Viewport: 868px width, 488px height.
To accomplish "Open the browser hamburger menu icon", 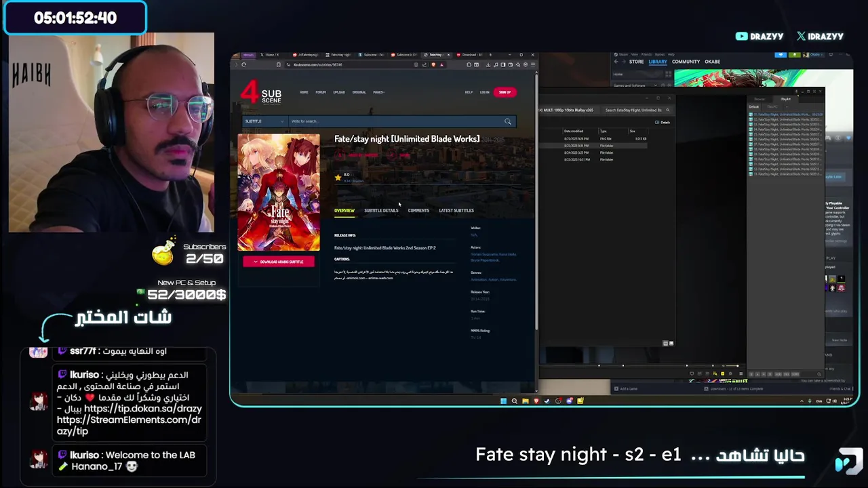I will [533, 64].
